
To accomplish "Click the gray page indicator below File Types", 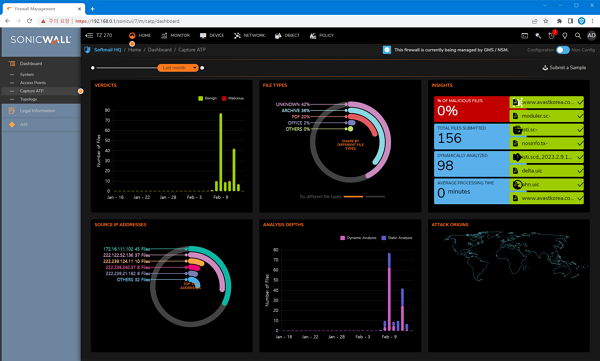I will [x=375, y=196].
